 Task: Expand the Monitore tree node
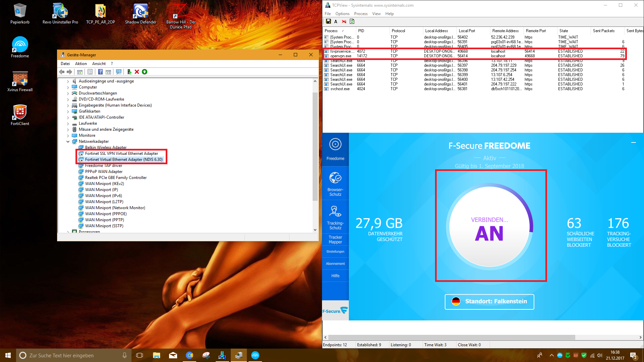point(68,135)
